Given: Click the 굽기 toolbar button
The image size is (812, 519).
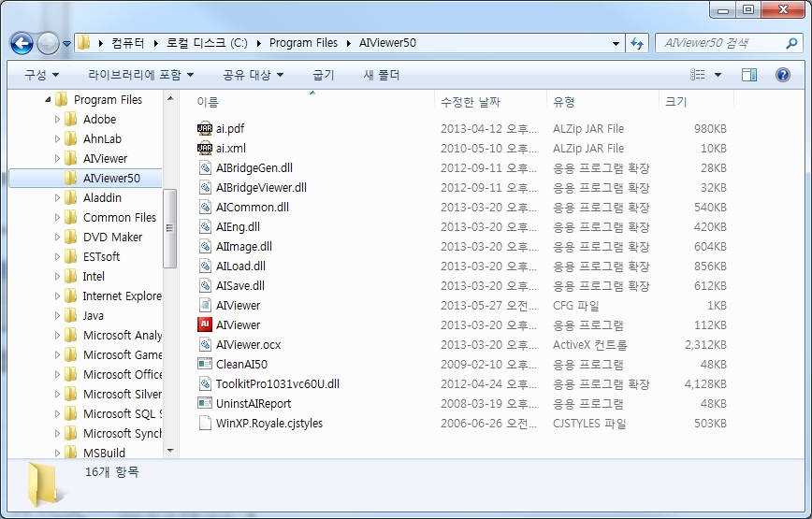Looking at the screenshot, I should [324, 75].
